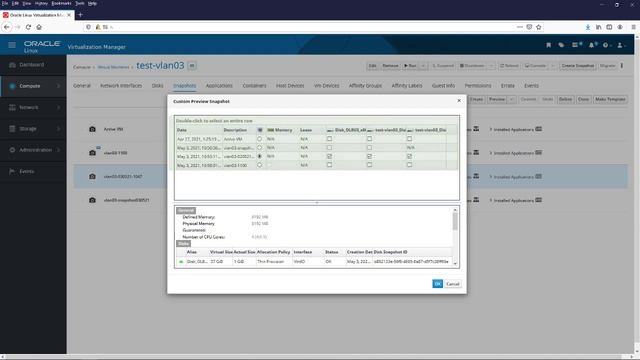Switch to the Permissions tab
This screenshot has width=640, height=360.
478,86
